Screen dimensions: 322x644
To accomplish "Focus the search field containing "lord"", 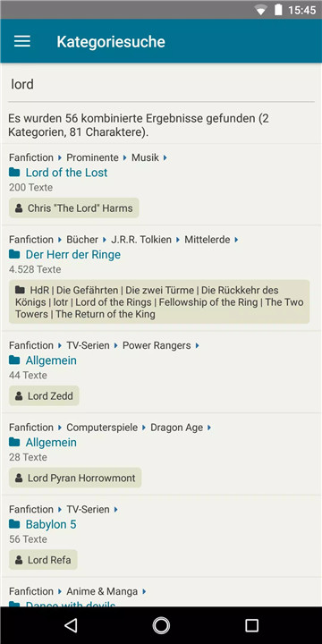I will [161, 85].
